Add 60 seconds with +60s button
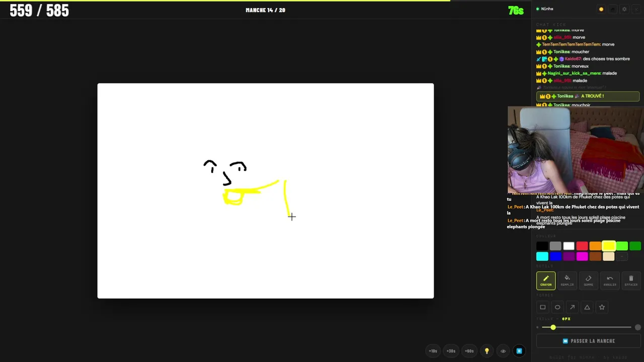This screenshot has height=362, width=644. (469, 351)
